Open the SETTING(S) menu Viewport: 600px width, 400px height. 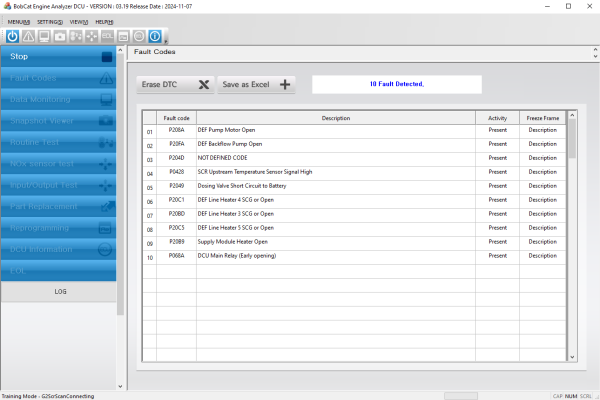tap(50, 22)
